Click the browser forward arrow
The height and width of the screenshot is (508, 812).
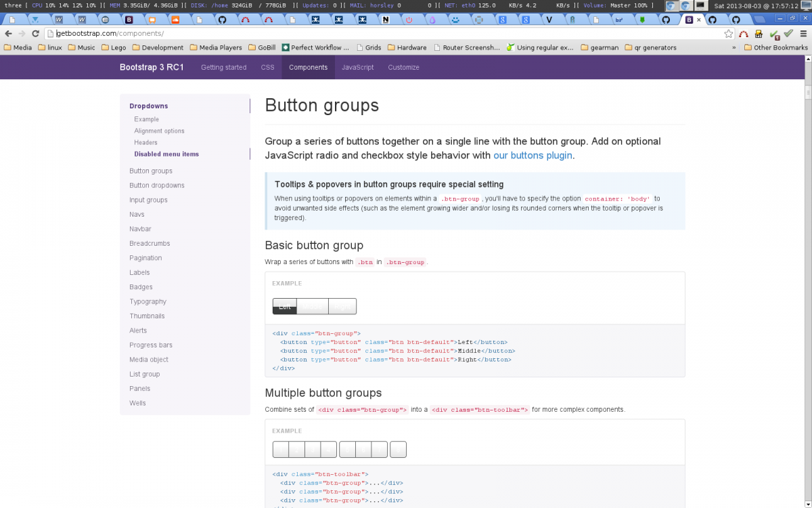[22, 33]
